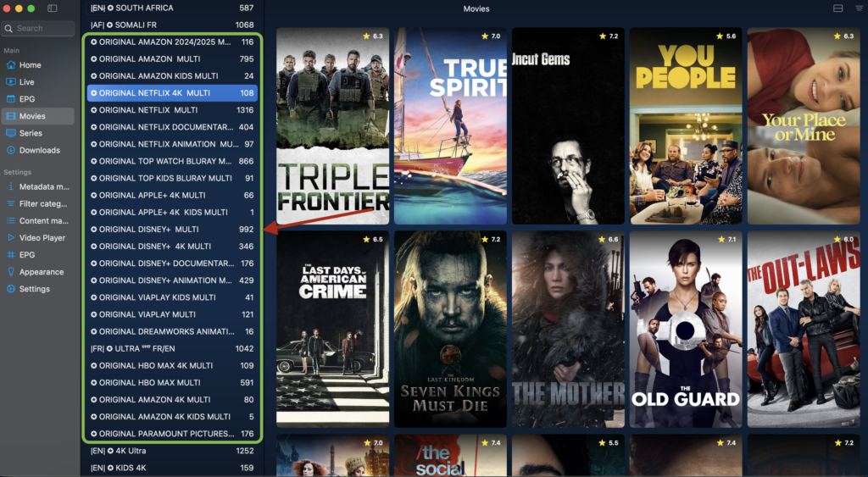Select the SOMALI FR category

172,25
